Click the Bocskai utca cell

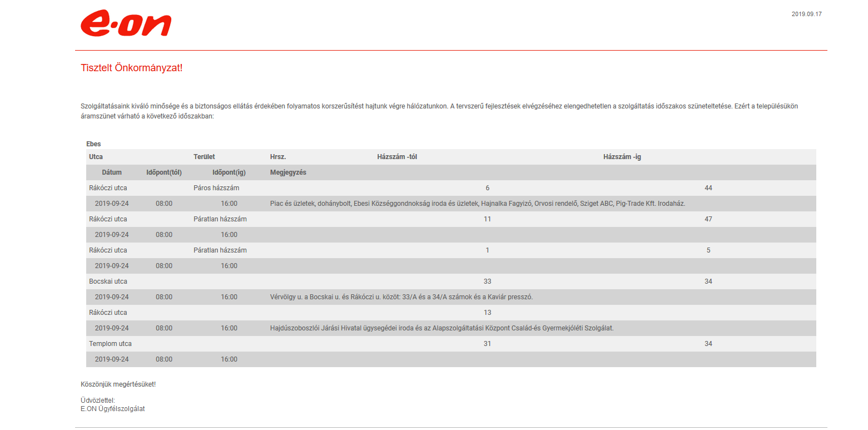click(x=108, y=281)
